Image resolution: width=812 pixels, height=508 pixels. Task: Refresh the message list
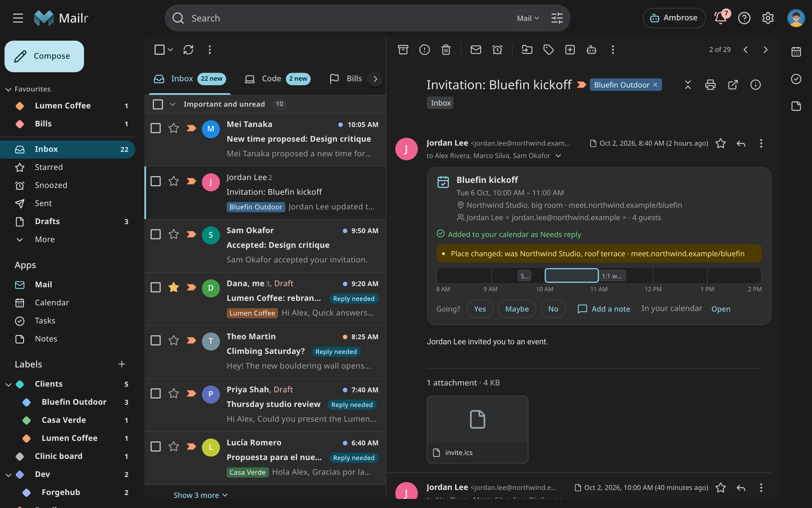coord(188,50)
